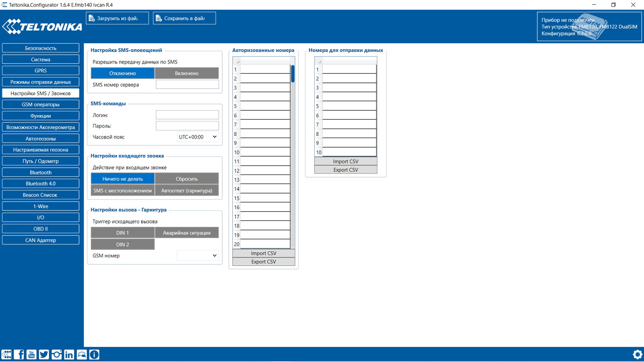Set SMS data sending to Включено

click(x=187, y=73)
